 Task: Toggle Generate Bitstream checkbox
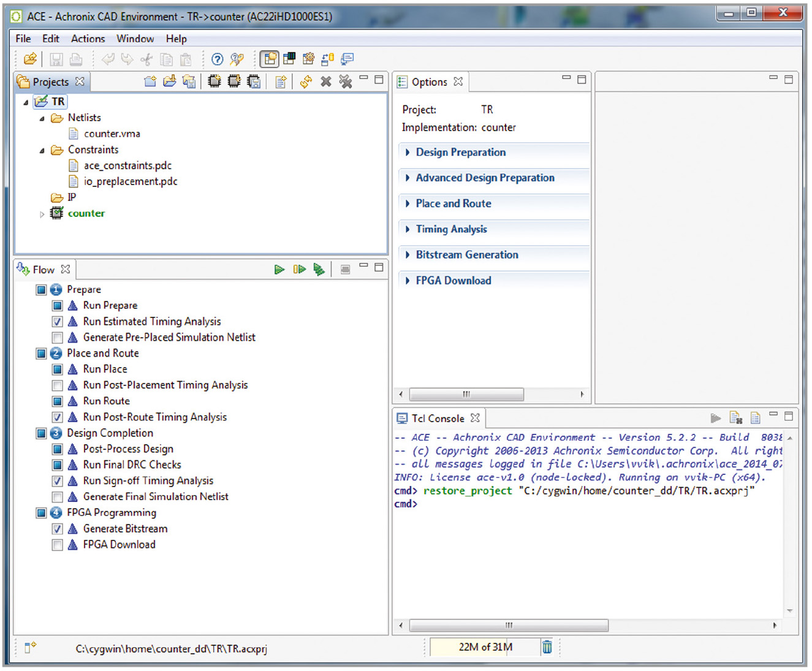57,529
